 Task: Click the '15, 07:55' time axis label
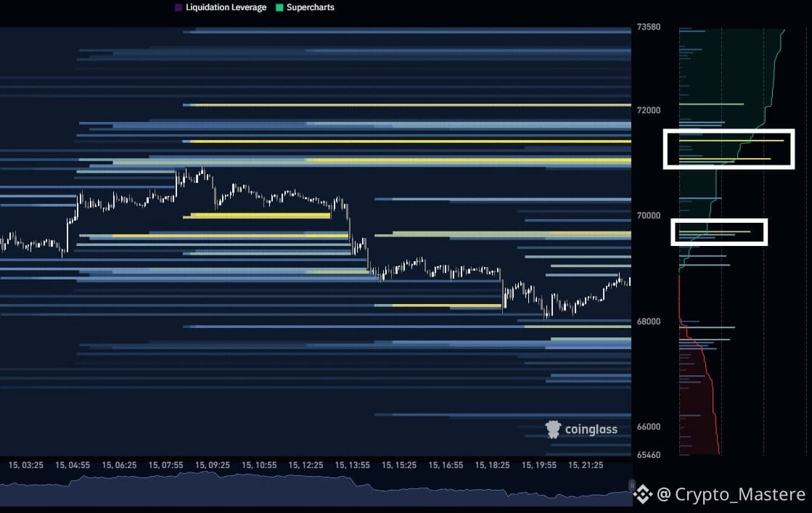[165, 465]
